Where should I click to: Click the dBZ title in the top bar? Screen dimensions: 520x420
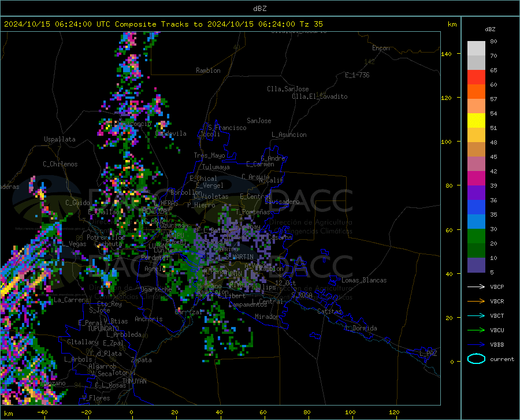[x=259, y=9]
